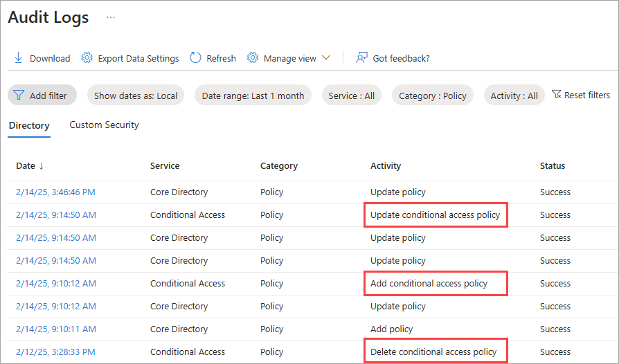Click the Add conditional access policy activity
619x364 pixels.
(429, 284)
